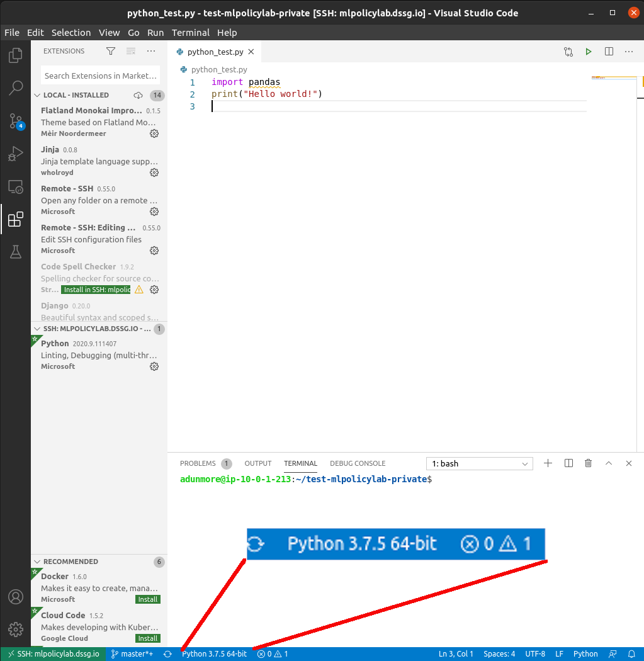Screen dimensions: 644x661
Task: Switch to the Debug Console tab
Action: pyautogui.click(x=358, y=464)
